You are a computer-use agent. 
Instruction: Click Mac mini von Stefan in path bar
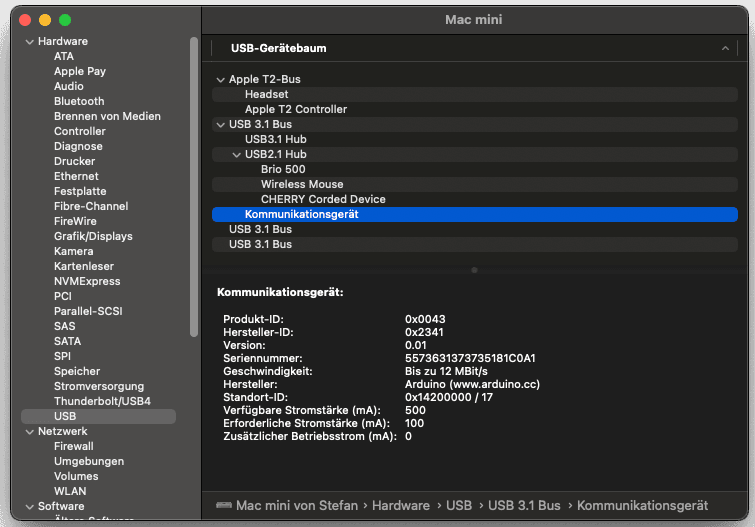(x=296, y=506)
